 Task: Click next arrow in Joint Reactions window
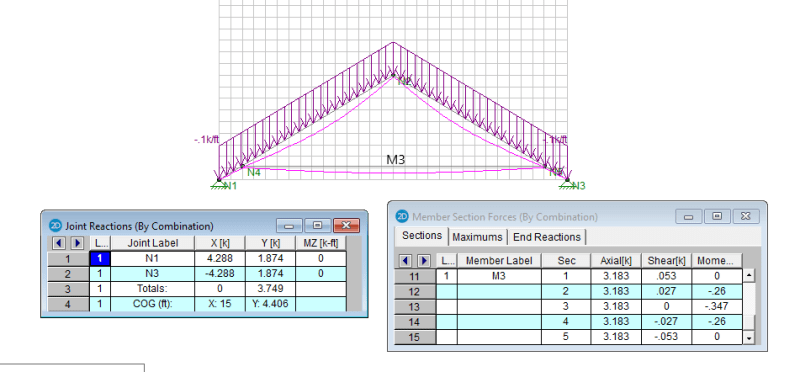tap(77, 243)
